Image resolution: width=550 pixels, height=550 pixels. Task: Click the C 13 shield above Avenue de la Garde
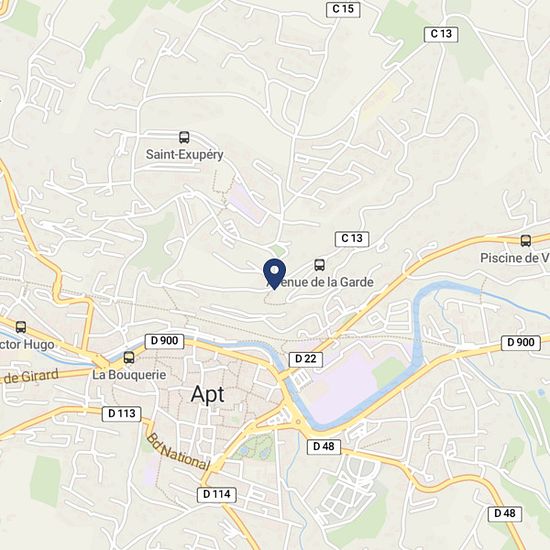(352, 239)
